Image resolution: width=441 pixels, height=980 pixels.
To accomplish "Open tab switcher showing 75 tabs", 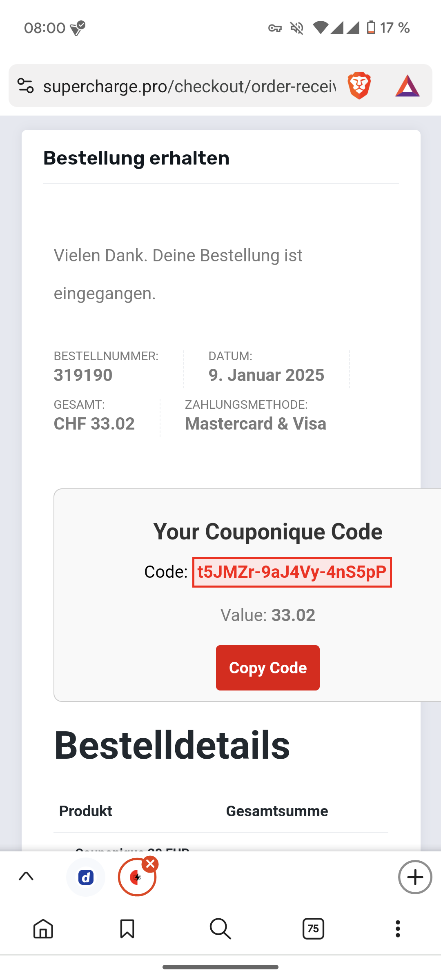I will pos(313,929).
